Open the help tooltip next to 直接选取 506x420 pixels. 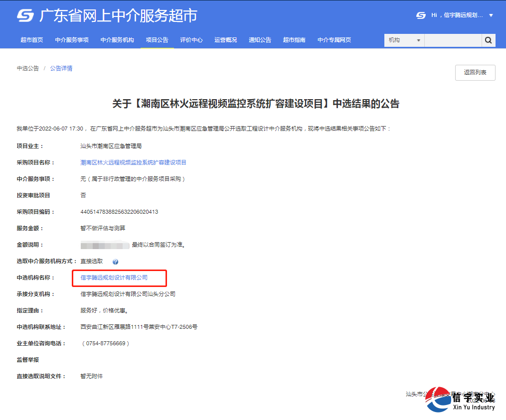tap(116, 261)
